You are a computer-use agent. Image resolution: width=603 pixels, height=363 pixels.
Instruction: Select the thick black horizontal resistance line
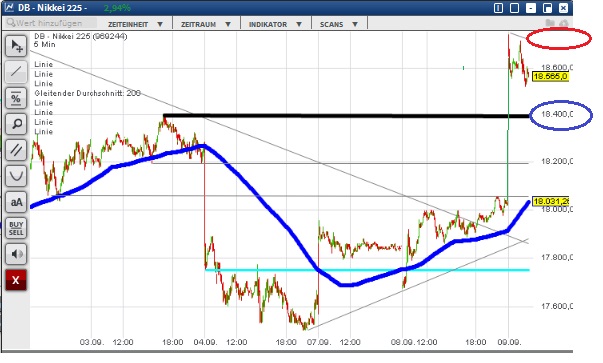pos(346,115)
